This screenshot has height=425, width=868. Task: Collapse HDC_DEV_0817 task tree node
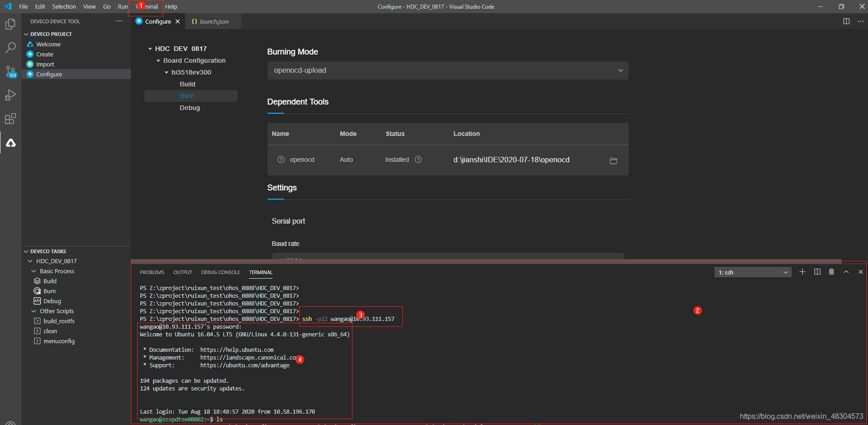click(x=30, y=261)
